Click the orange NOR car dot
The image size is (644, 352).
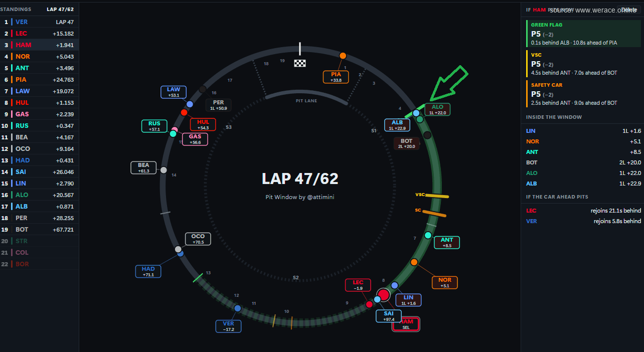pyautogui.click(x=414, y=262)
